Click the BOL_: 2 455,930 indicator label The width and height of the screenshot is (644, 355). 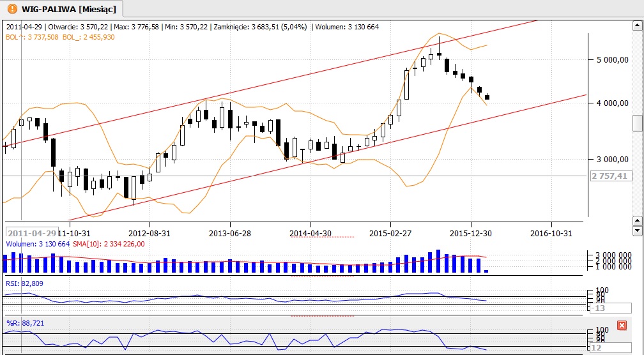click(x=89, y=37)
